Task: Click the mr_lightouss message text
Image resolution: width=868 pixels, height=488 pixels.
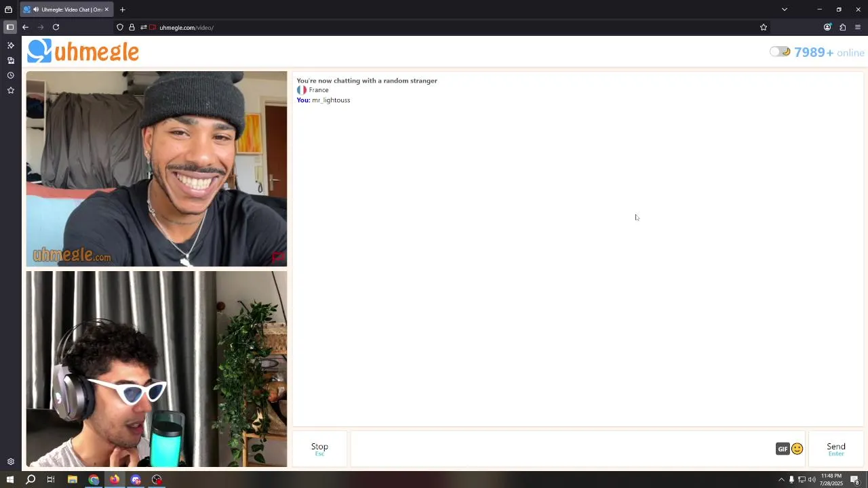Action: coord(331,100)
